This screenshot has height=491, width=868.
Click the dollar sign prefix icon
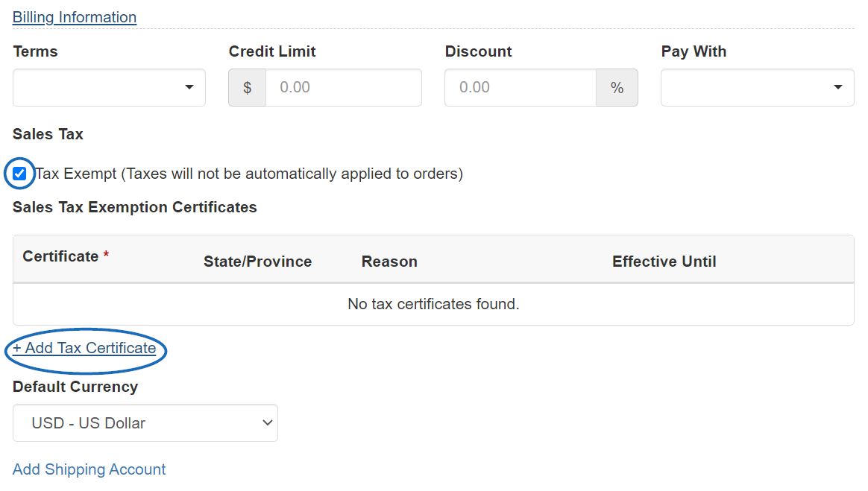point(247,87)
